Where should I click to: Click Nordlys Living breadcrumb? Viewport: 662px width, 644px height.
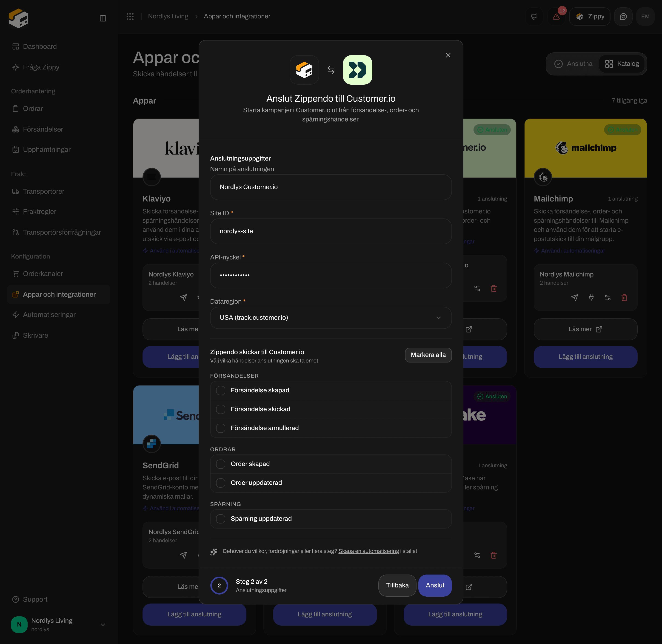(x=168, y=16)
